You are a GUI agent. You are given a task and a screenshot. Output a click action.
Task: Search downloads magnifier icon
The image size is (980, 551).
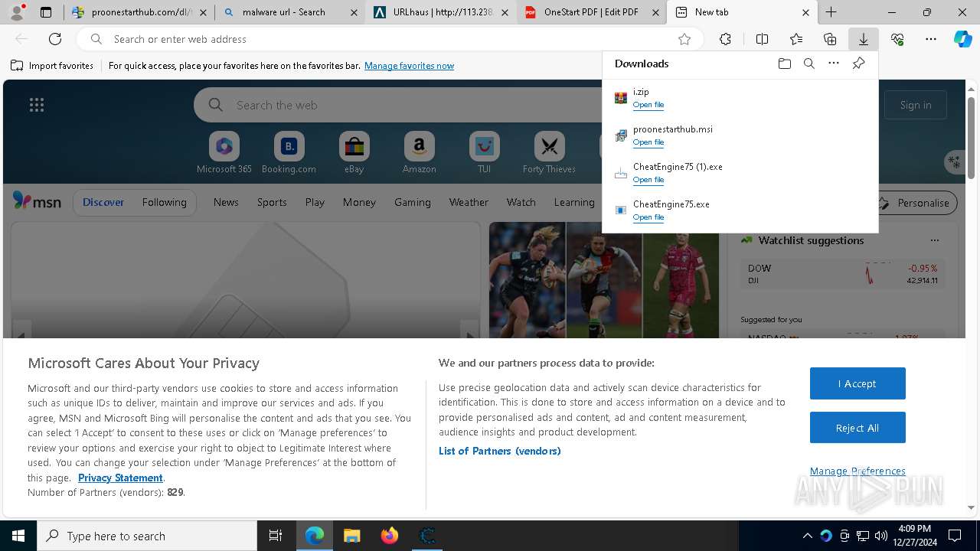point(809,64)
